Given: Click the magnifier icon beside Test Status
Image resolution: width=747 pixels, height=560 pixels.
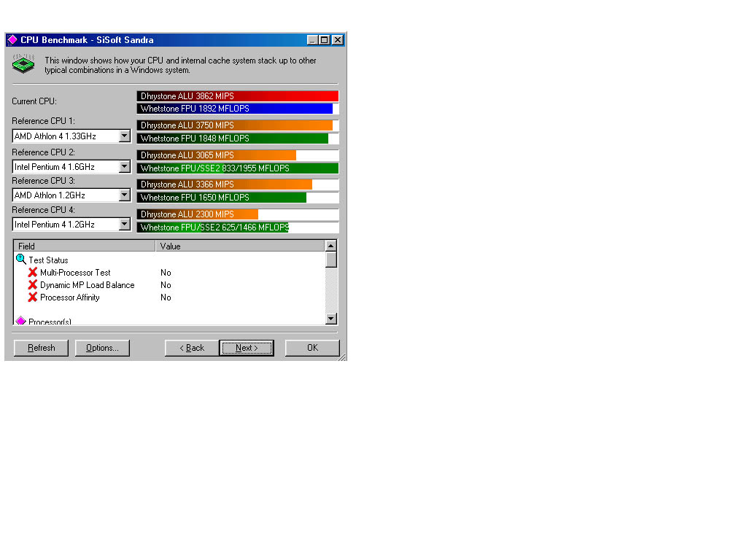Looking at the screenshot, I should (x=21, y=260).
